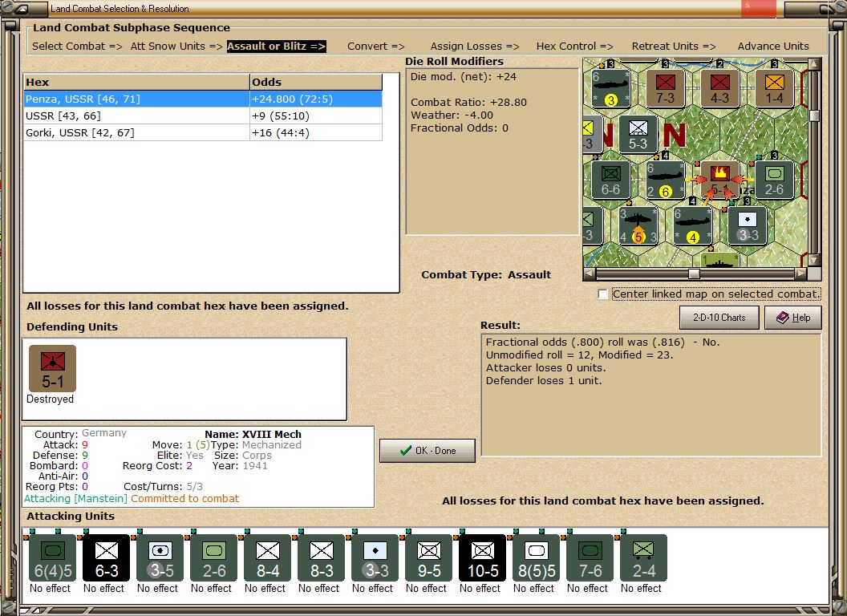Click the burning combat hex on map
The width and height of the screenshot is (847, 616).
pos(719,180)
